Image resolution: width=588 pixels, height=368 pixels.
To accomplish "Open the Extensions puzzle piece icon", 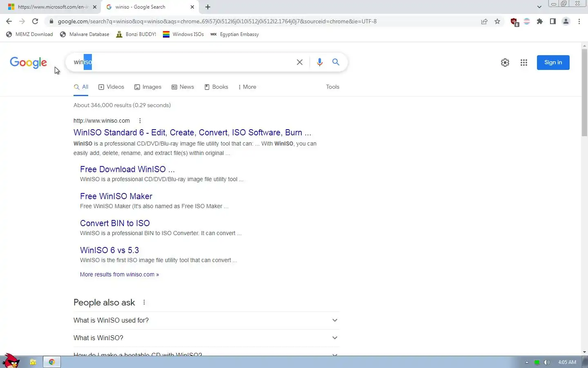I will click(540, 21).
